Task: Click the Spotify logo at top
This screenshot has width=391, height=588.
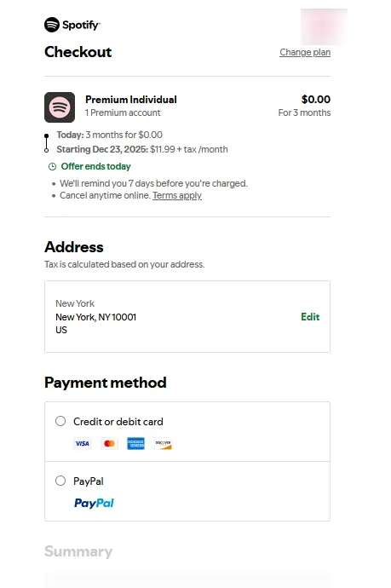Action: [x=72, y=25]
